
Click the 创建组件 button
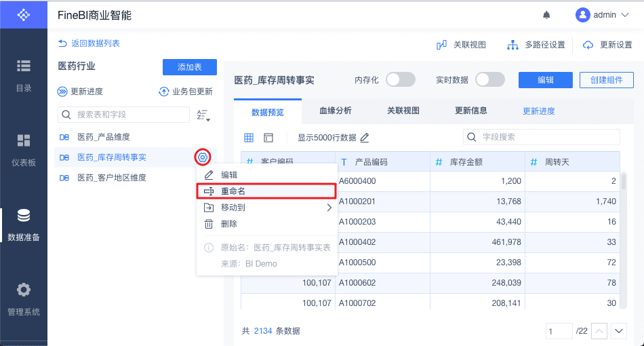pyautogui.click(x=606, y=80)
